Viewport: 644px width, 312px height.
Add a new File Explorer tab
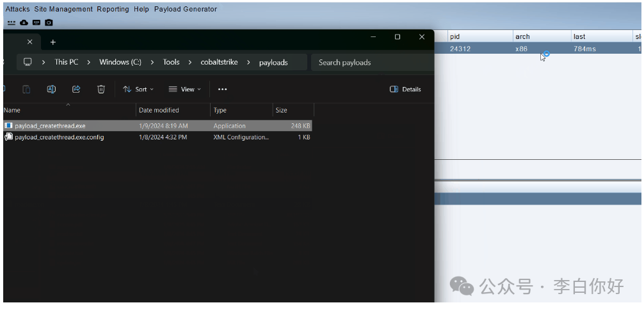coord(53,42)
